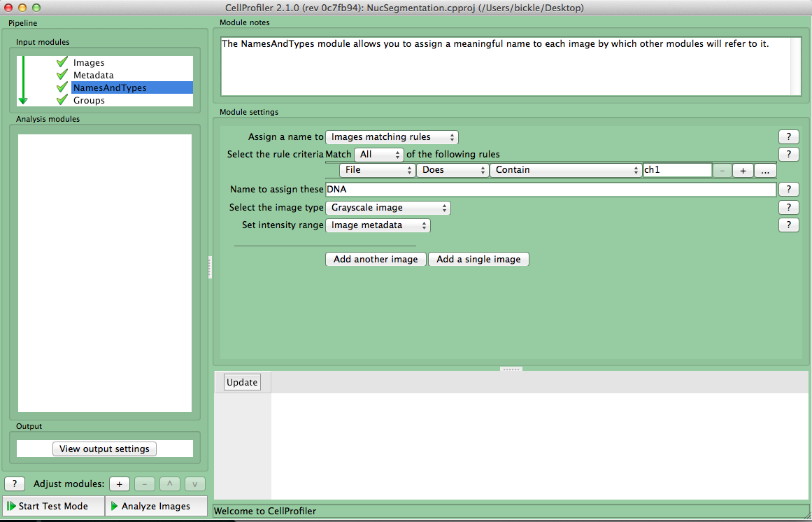The width and height of the screenshot is (812, 522).
Task: Open the Match All dropdown
Action: tap(378, 155)
